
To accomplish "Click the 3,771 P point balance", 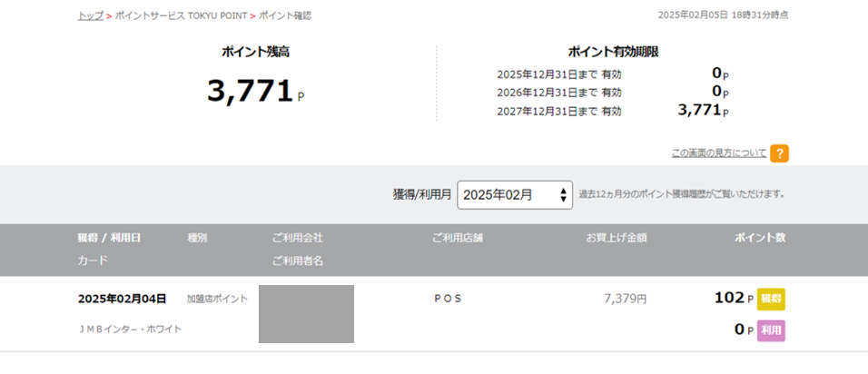I will point(256,92).
